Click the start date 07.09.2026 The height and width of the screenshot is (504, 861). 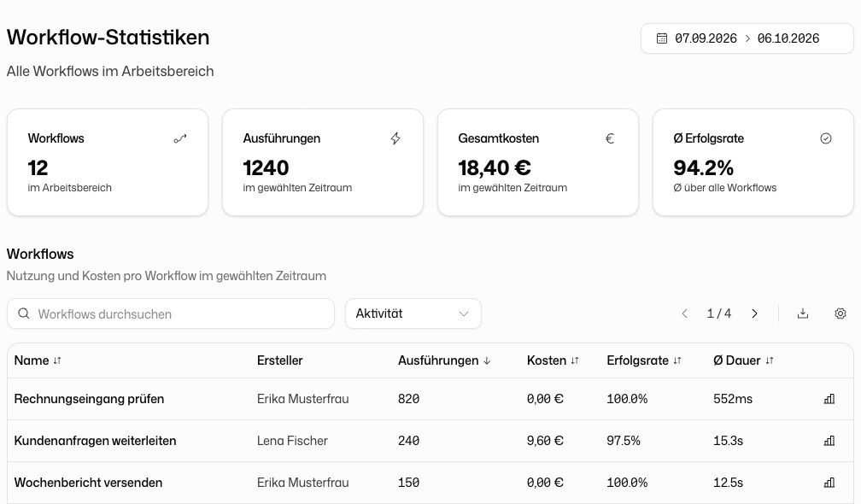[706, 38]
